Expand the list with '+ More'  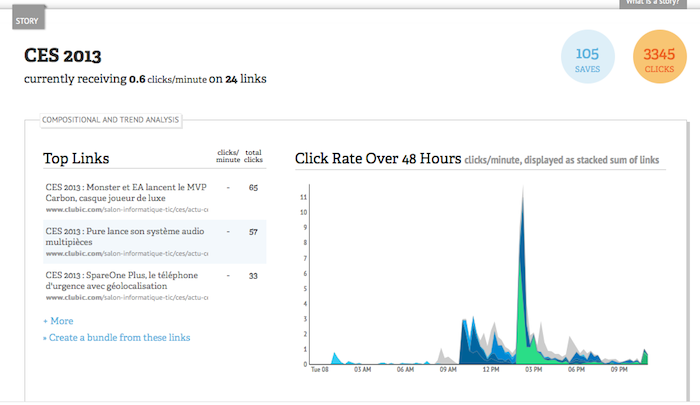point(58,321)
